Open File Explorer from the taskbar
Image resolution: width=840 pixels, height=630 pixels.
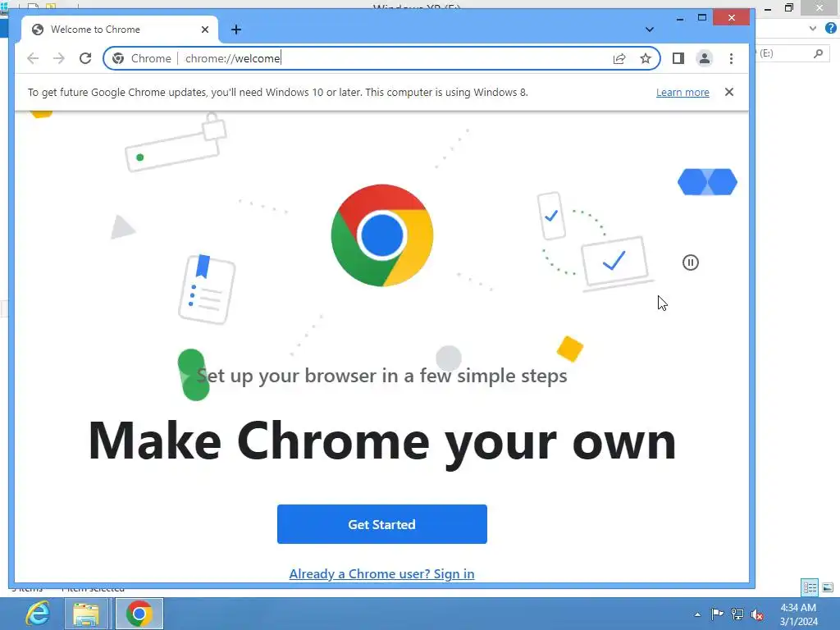pyautogui.click(x=85, y=614)
